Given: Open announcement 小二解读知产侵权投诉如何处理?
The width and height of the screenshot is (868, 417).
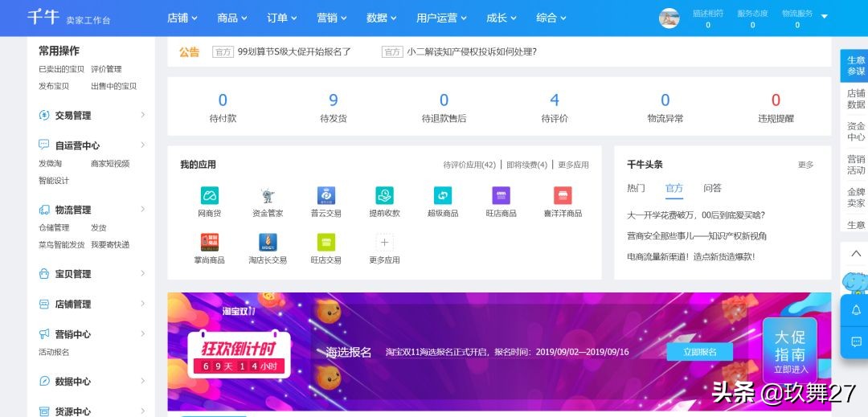Looking at the screenshot, I should point(472,52).
